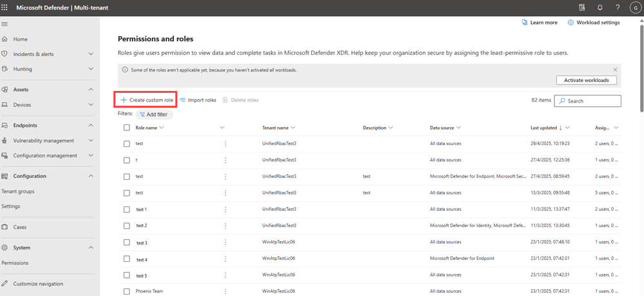Viewport: 644px width, 296px height.
Task: Click the Activate workloads button
Action: pyautogui.click(x=587, y=80)
